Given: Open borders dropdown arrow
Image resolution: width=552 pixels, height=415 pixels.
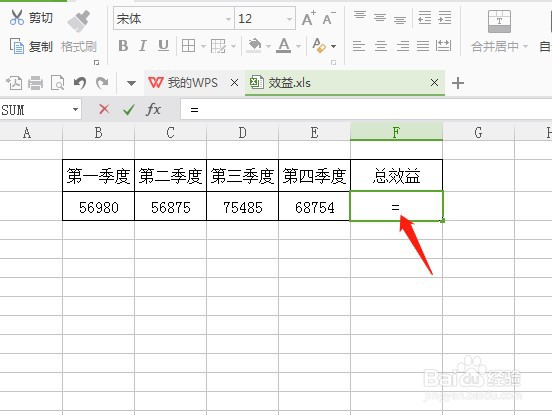Looking at the screenshot, I should click(203, 46).
